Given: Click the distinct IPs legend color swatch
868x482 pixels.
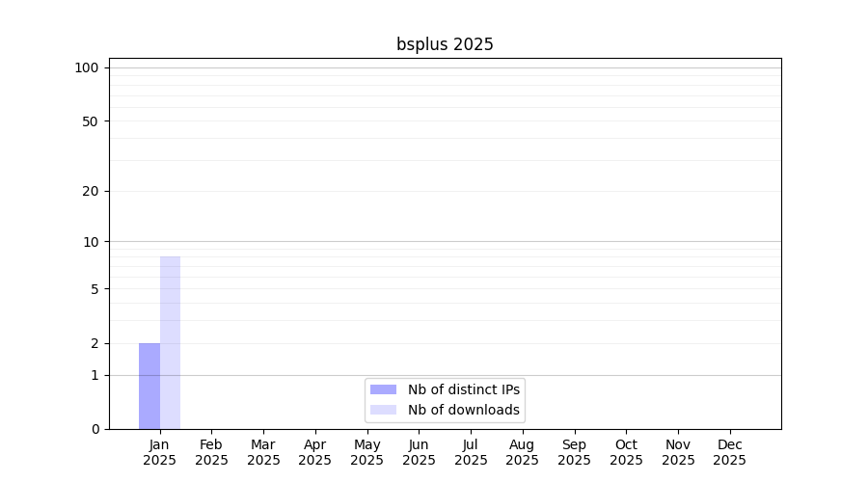Looking at the screenshot, I should (383, 389).
